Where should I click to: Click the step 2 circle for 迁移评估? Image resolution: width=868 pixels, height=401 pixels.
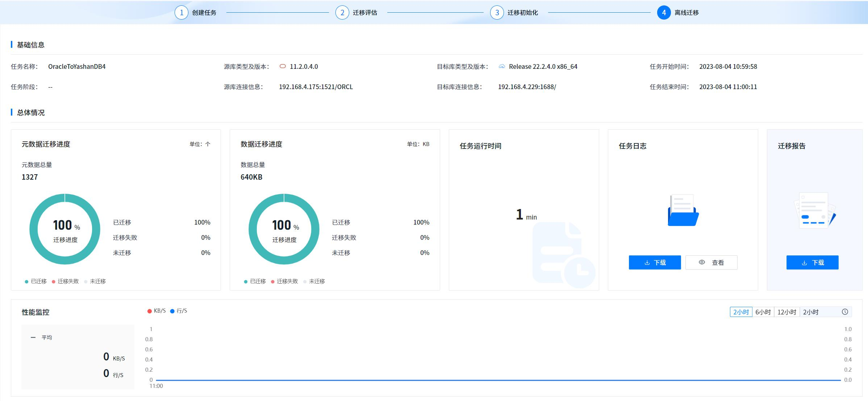342,13
